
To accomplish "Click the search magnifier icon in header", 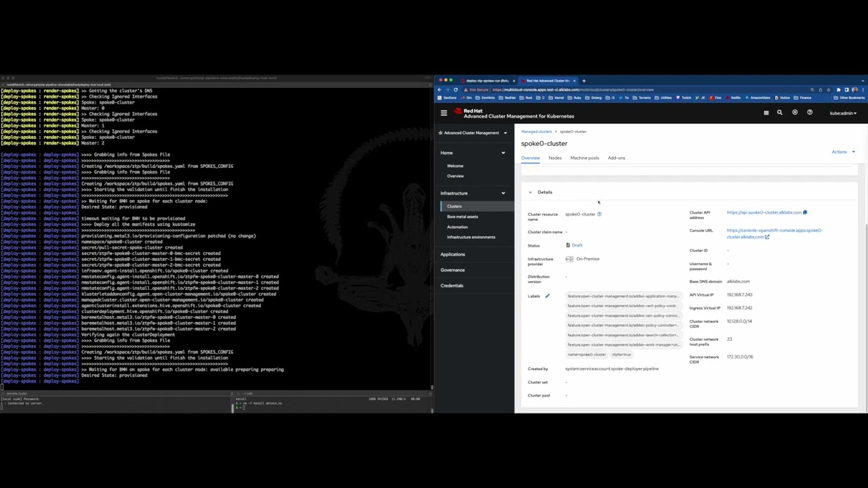I will (779, 113).
